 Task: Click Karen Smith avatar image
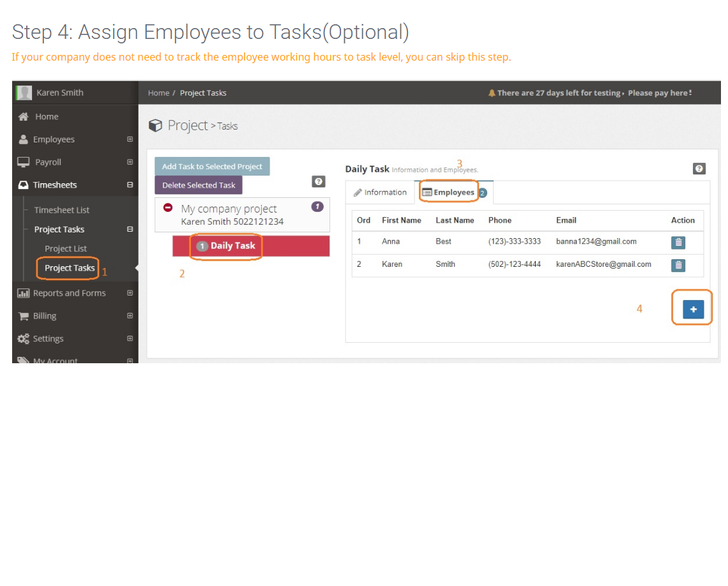pyautogui.click(x=24, y=93)
